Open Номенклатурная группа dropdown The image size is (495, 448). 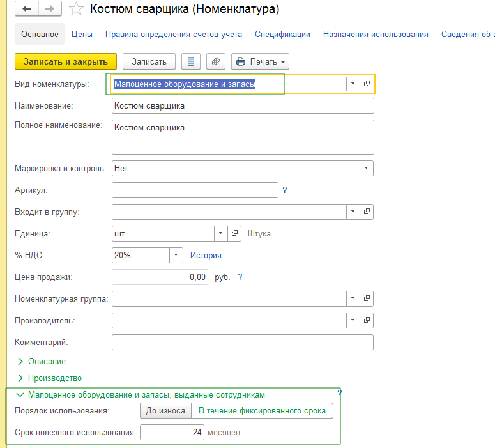(353, 298)
